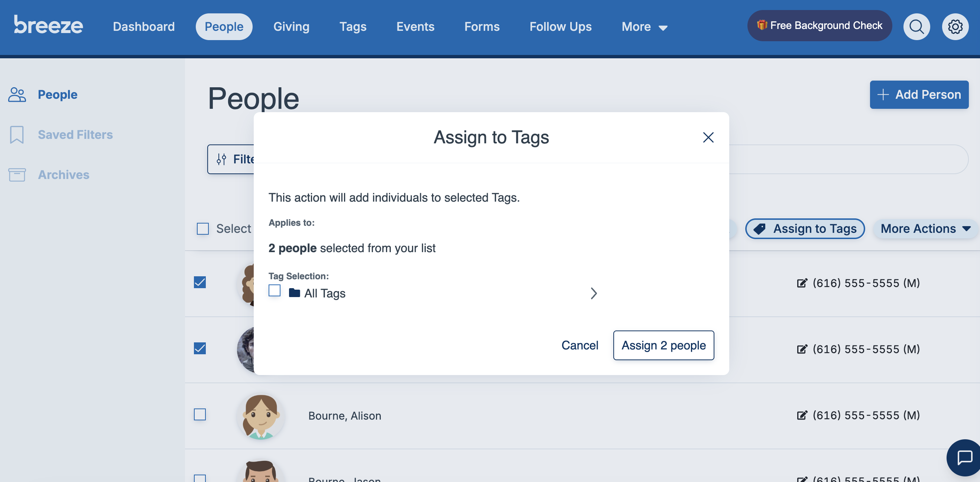Toggle the Select all checkbox
The image size is (980, 482).
pyautogui.click(x=203, y=229)
